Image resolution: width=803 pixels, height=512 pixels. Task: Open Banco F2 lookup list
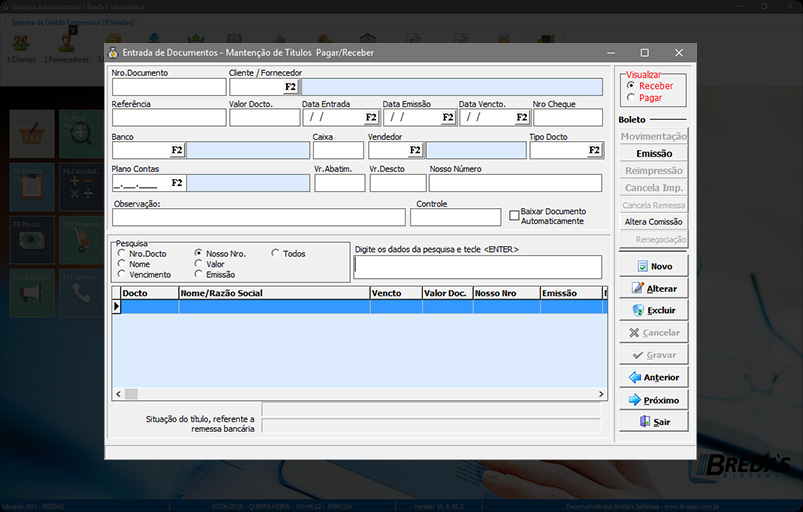point(176,150)
